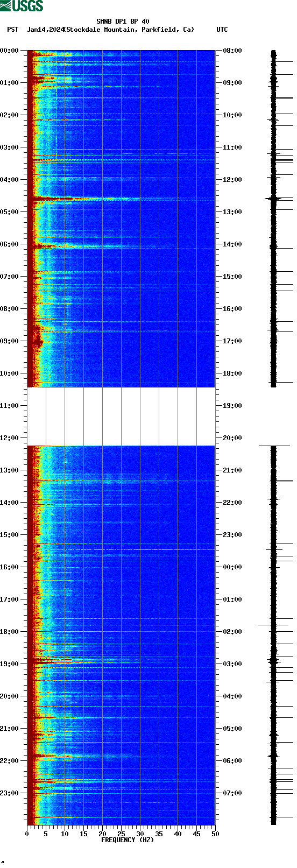
Task: Click the 25 Hz frequency tick label
Action: [x=121, y=834]
